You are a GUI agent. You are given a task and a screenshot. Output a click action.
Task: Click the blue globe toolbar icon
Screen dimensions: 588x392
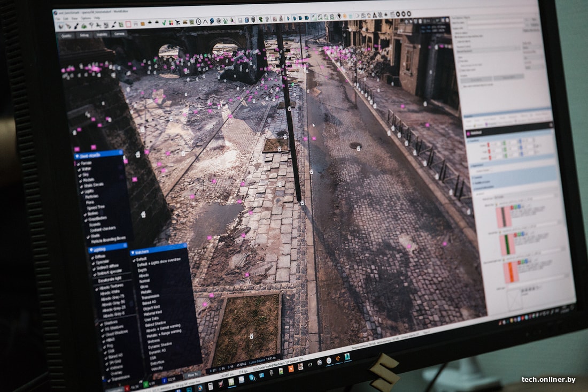pyautogui.click(x=212, y=21)
